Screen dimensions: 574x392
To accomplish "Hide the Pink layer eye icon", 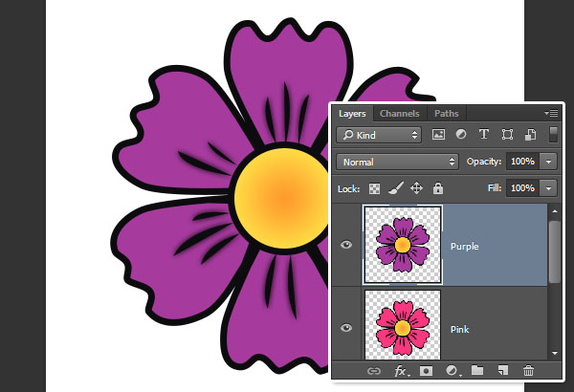I will point(346,328).
